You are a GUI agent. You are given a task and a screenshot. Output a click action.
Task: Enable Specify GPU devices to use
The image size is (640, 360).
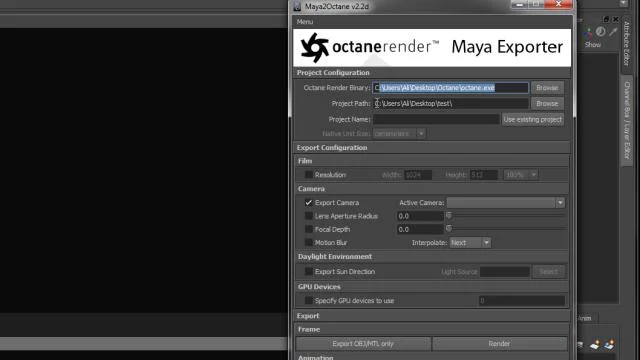[309, 301]
